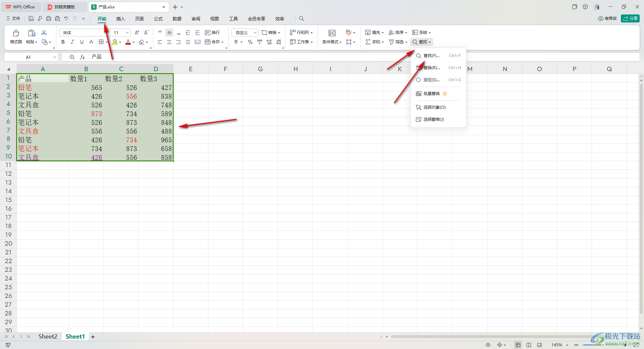
Task: Toggle Italic formatting
Action: pos(72,42)
